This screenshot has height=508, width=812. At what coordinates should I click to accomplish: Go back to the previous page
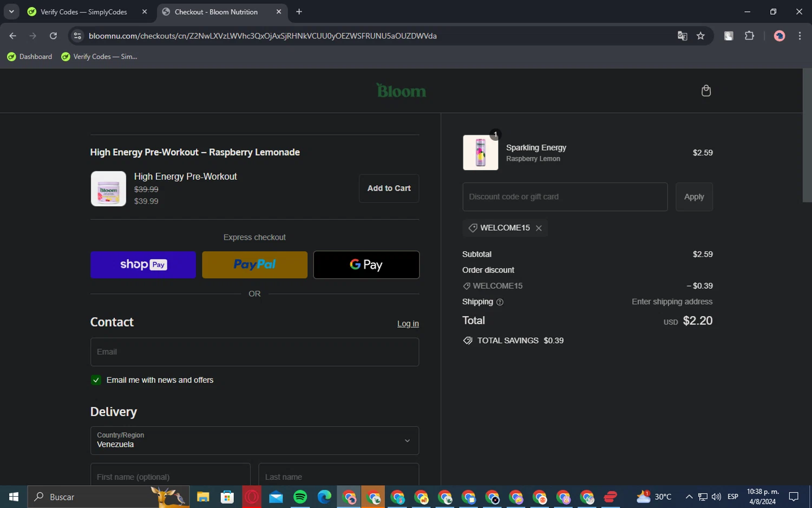tap(13, 36)
